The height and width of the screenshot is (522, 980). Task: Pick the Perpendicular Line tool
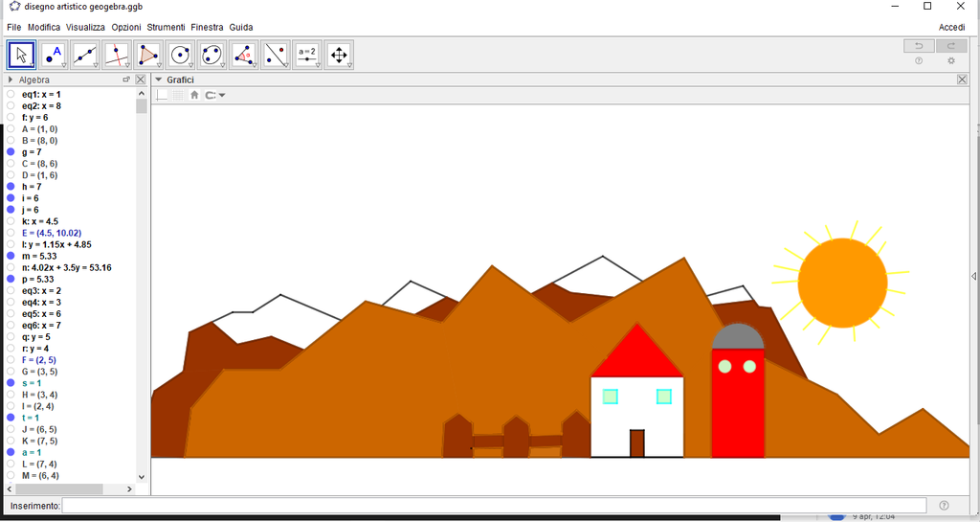pos(116,56)
